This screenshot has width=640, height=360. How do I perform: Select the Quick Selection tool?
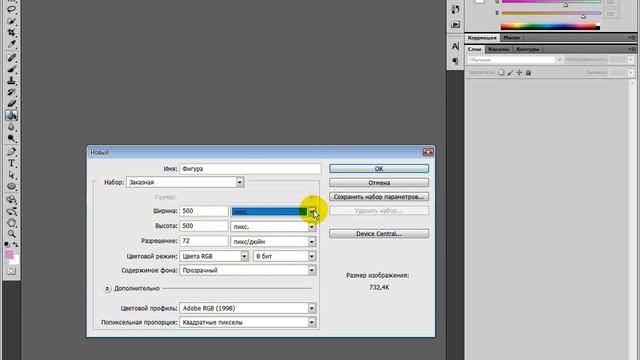click(x=11, y=20)
